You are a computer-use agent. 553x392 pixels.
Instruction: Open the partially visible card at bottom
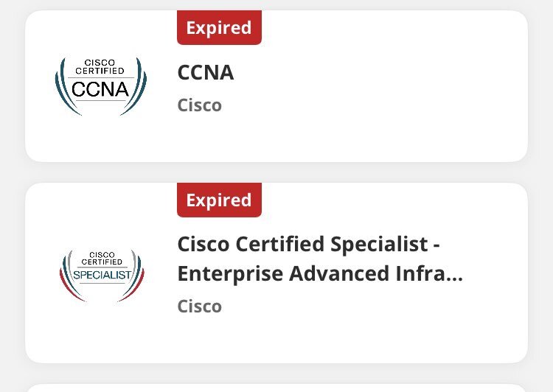[x=276, y=388]
